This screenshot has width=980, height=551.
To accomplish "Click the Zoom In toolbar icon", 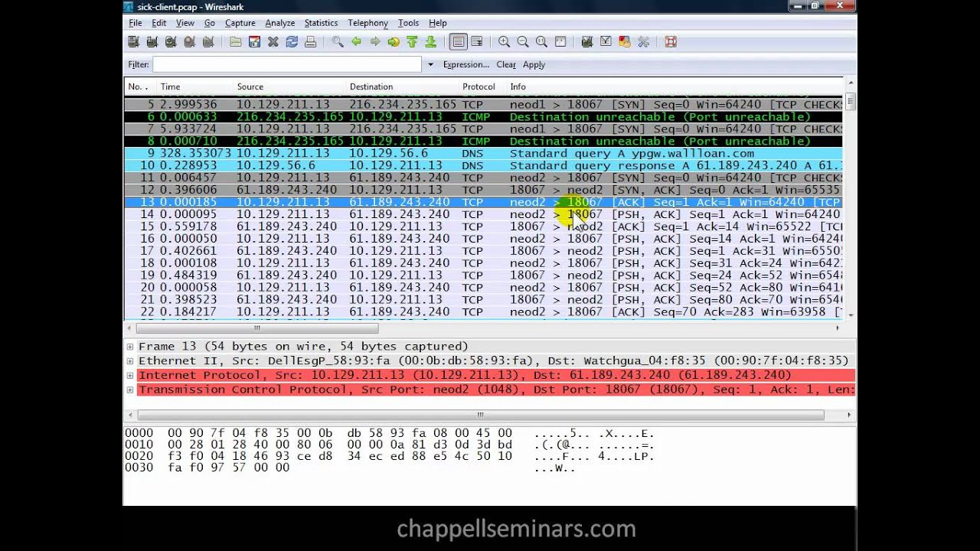I will click(x=504, y=41).
